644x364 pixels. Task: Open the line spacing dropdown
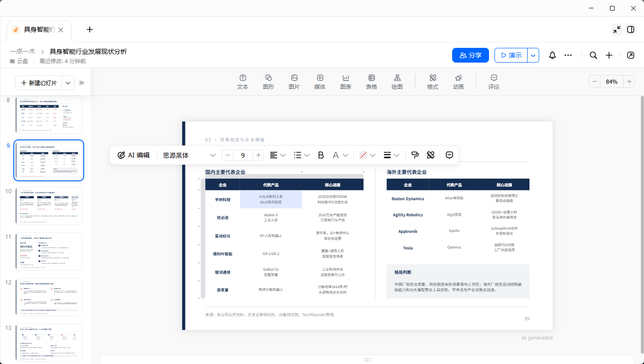coord(391,155)
